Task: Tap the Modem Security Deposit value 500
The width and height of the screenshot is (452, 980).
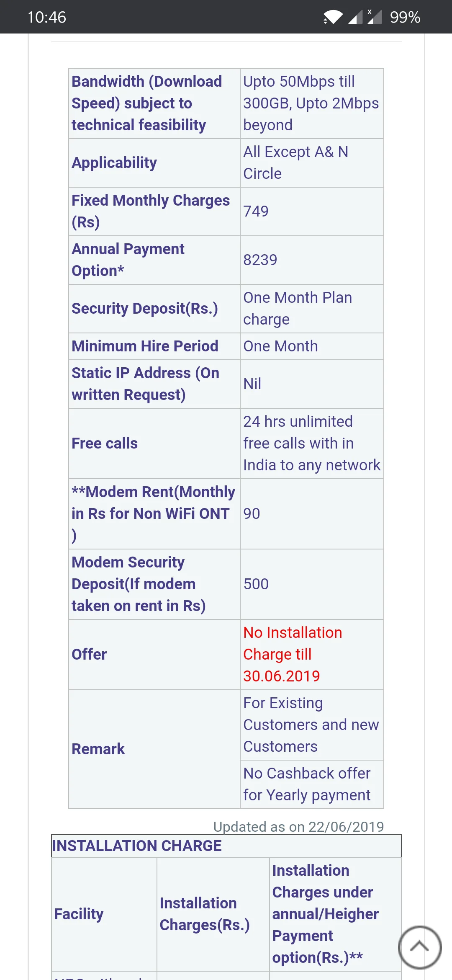Action: point(256,584)
